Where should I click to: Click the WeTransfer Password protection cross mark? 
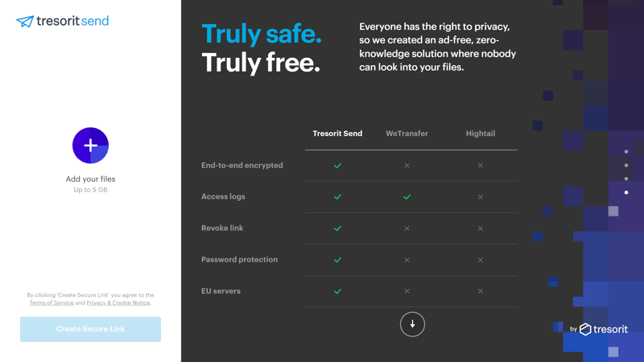click(x=407, y=260)
